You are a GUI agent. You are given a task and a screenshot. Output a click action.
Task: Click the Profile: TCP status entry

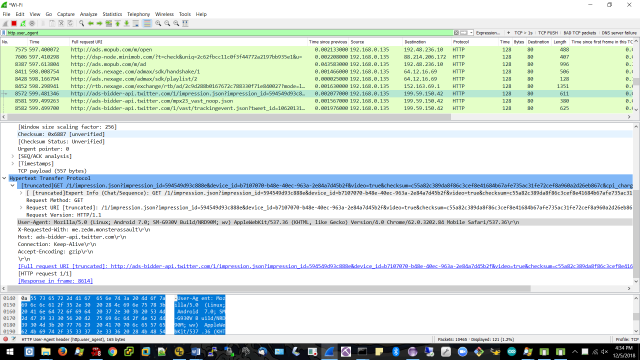pos(627,339)
